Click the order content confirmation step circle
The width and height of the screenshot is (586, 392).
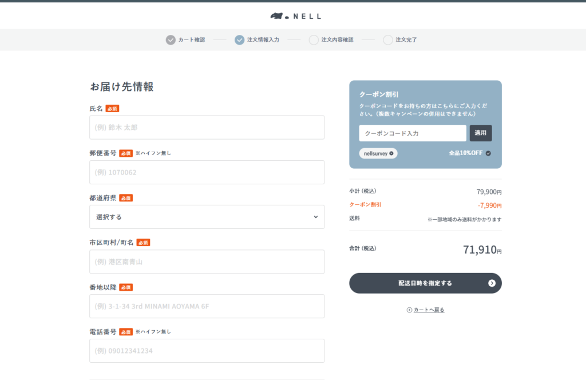(314, 40)
